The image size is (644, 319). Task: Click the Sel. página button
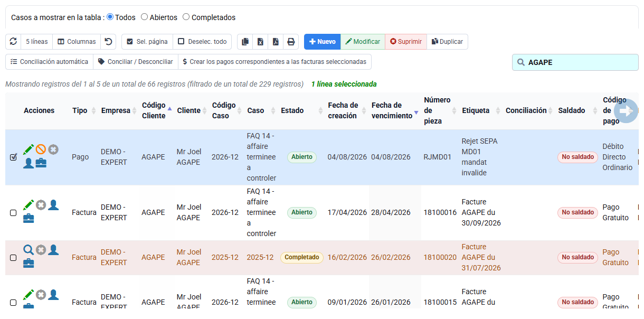(147, 42)
